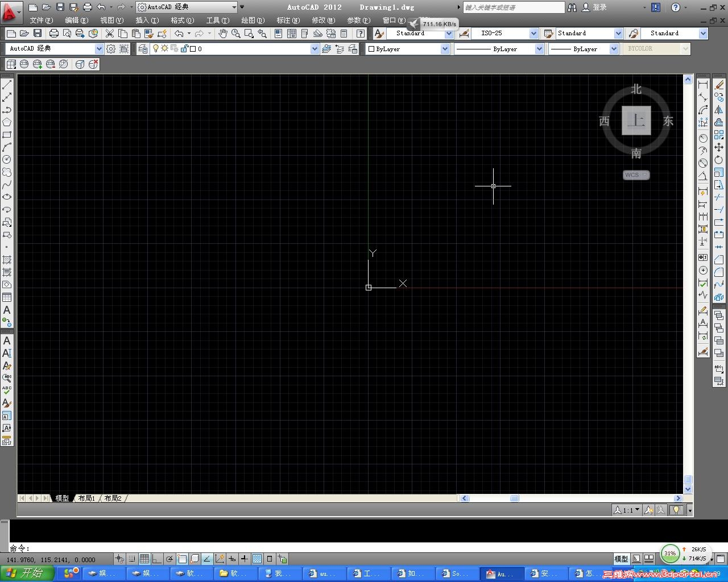Open the Help question mark icon

(x=675, y=7)
